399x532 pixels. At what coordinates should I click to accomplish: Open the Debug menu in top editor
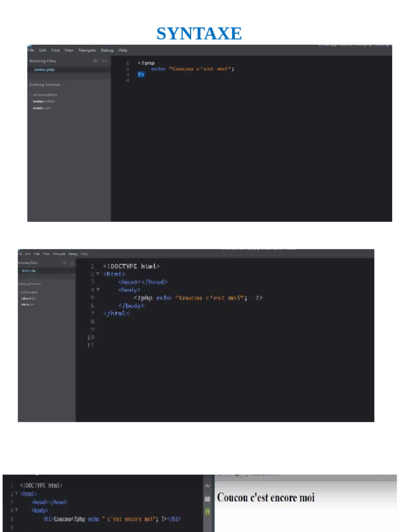coord(107,50)
